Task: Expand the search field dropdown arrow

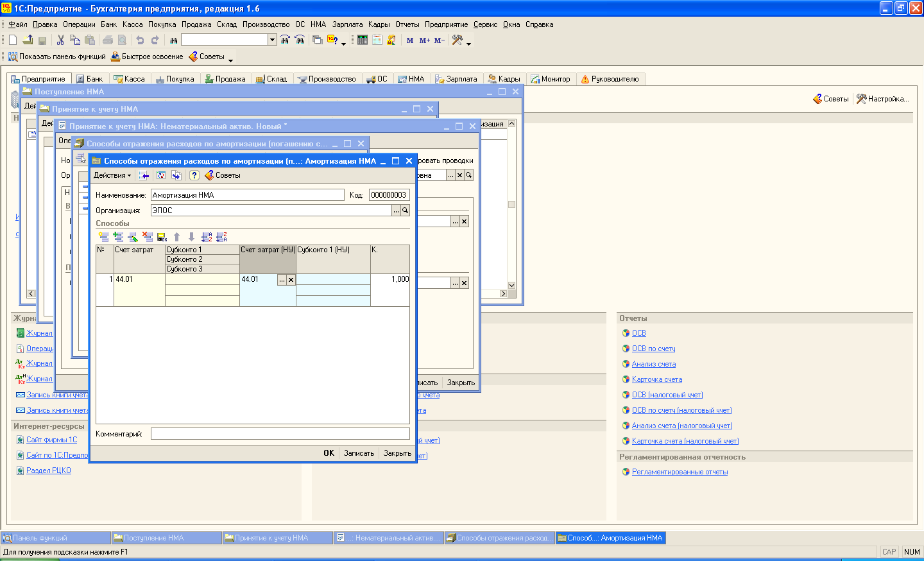Action: [x=272, y=40]
